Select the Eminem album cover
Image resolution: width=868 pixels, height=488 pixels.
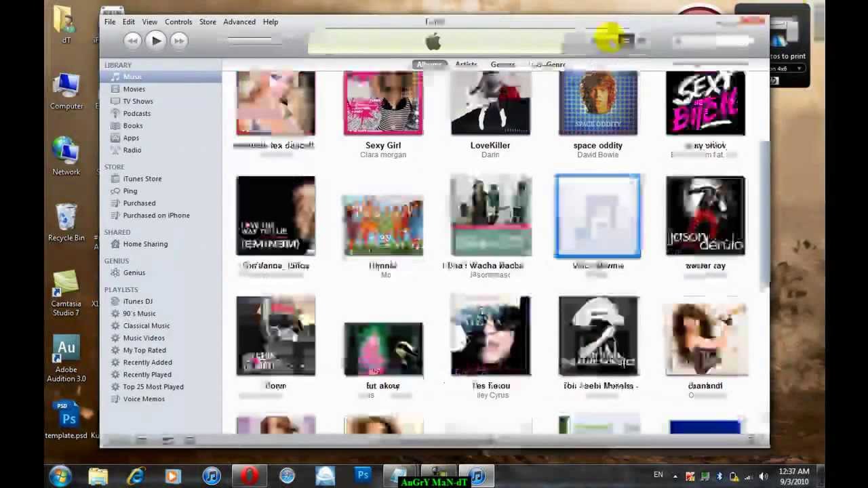coord(275,216)
